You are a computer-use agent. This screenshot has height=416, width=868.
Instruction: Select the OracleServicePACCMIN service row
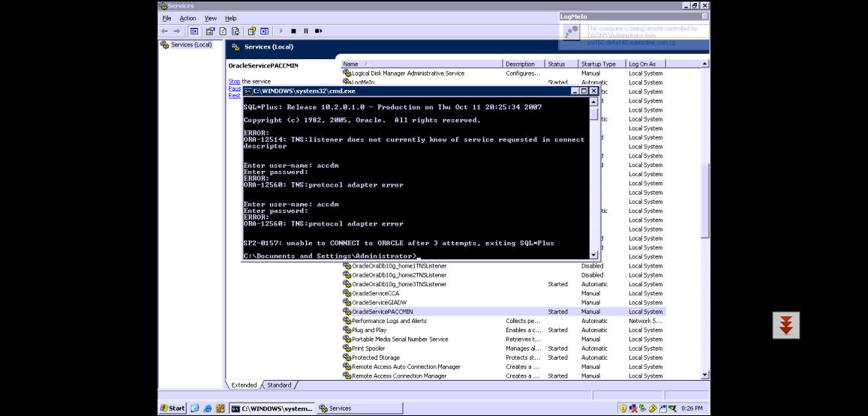[x=503, y=312]
